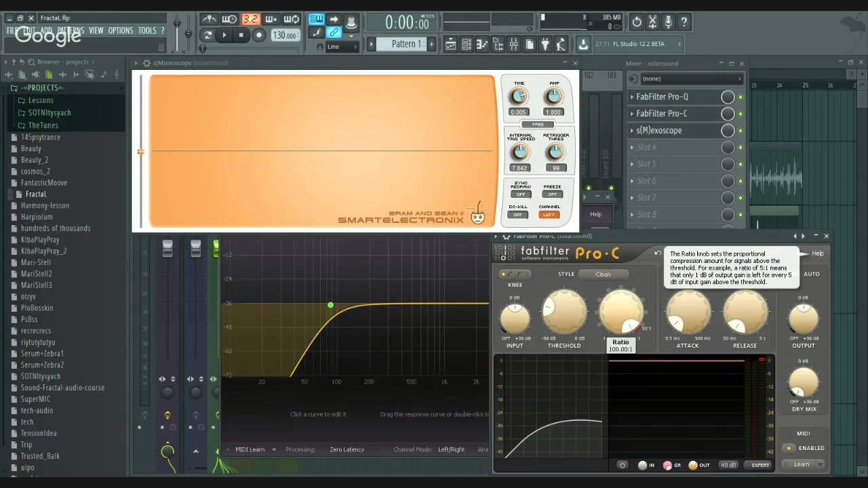Open Pro-Q Processing Zero Latency selector
Screen dimensions: 868x488
coord(347,449)
